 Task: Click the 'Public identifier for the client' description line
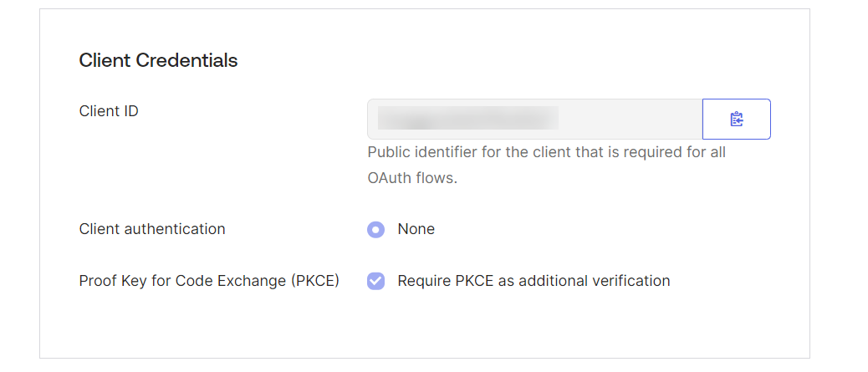click(546, 152)
